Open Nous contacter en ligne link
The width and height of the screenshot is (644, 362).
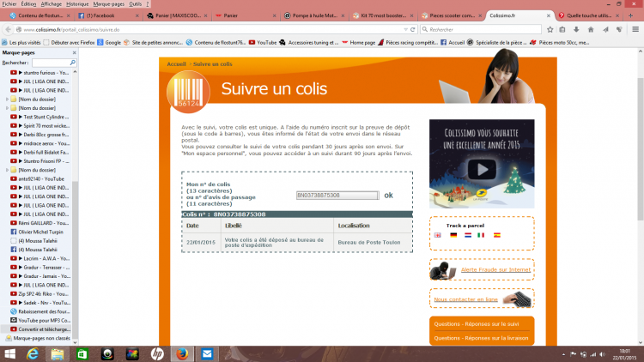pyautogui.click(x=465, y=299)
